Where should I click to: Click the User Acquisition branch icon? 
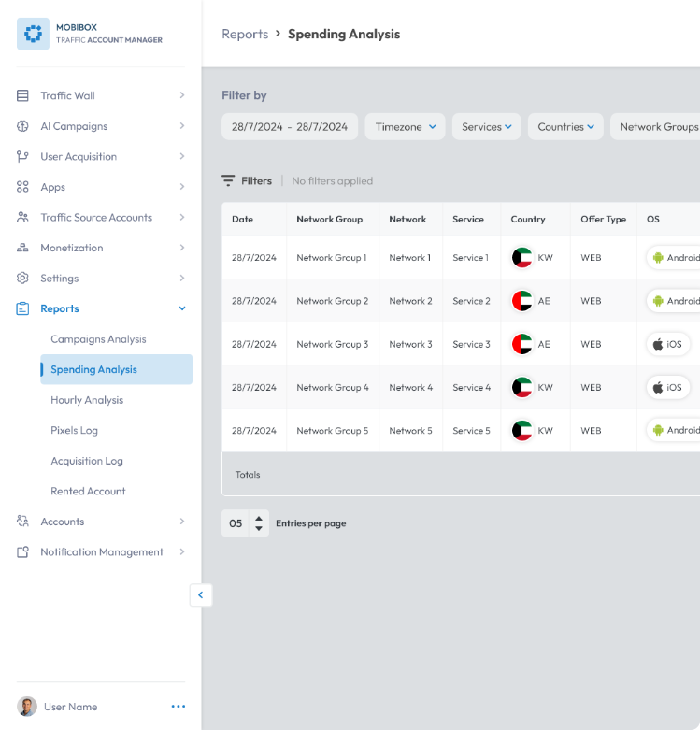[x=22, y=156]
